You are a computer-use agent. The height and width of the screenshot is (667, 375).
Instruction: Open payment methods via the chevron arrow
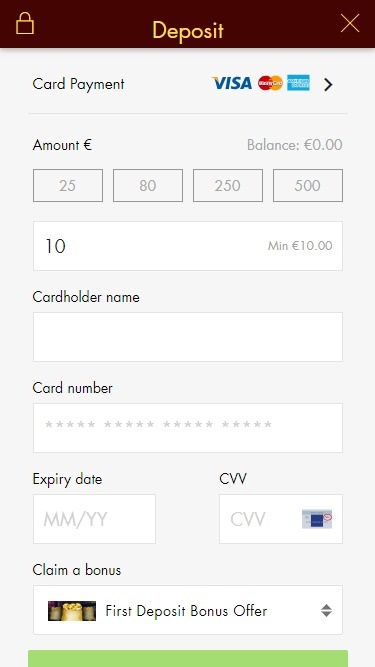click(327, 85)
